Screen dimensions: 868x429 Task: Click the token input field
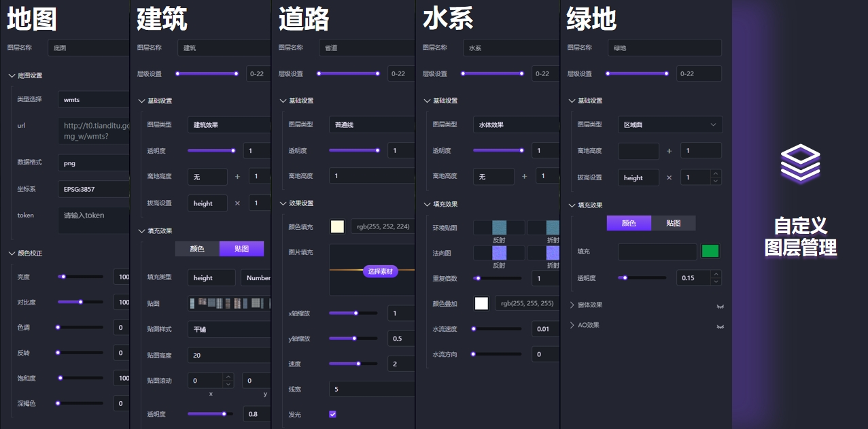93,220
